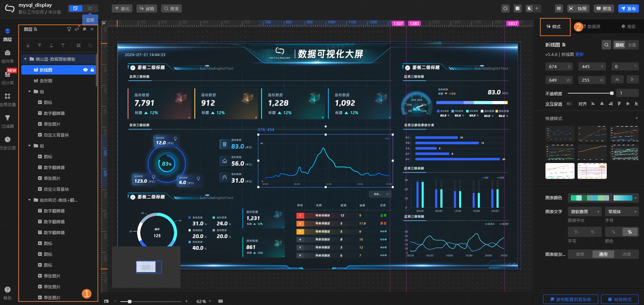This screenshot has width=644, height=305.
Task: Click the align left icon
Action: (x=593, y=104)
